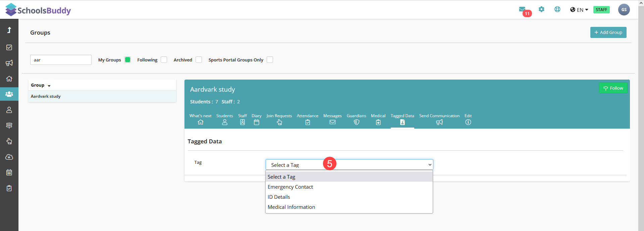The image size is (644, 231).
Task: Follow the Aardvark study group
Action: [613, 88]
